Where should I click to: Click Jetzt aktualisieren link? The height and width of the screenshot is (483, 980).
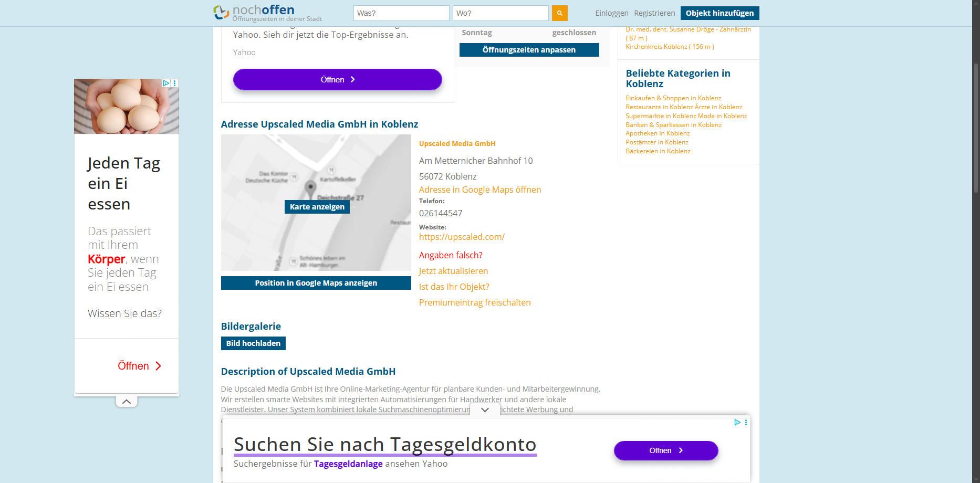(x=453, y=271)
